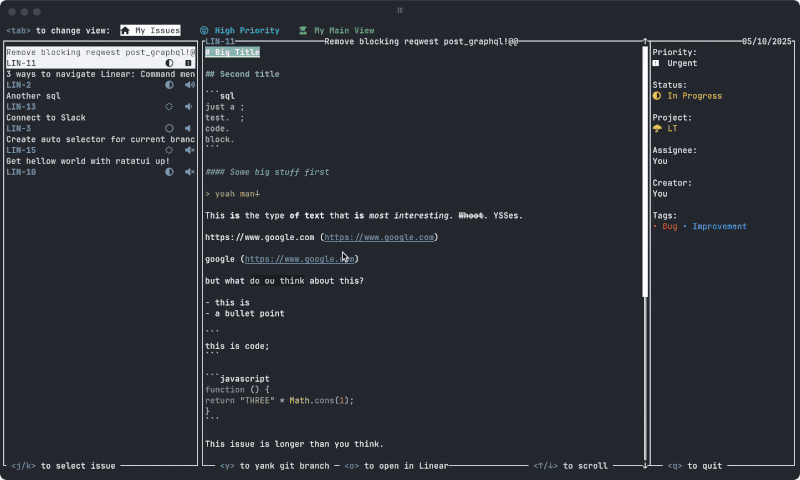
Task: Click the '<o> to open in Linear' hint
Action: 396,466
